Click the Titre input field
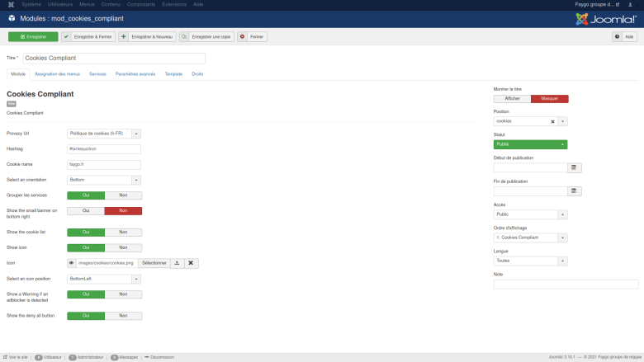Screen dimensions: 644x362 tap(114, 59)
